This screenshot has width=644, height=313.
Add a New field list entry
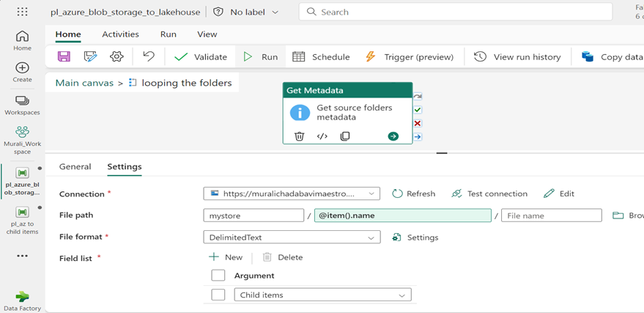(226, 257)
